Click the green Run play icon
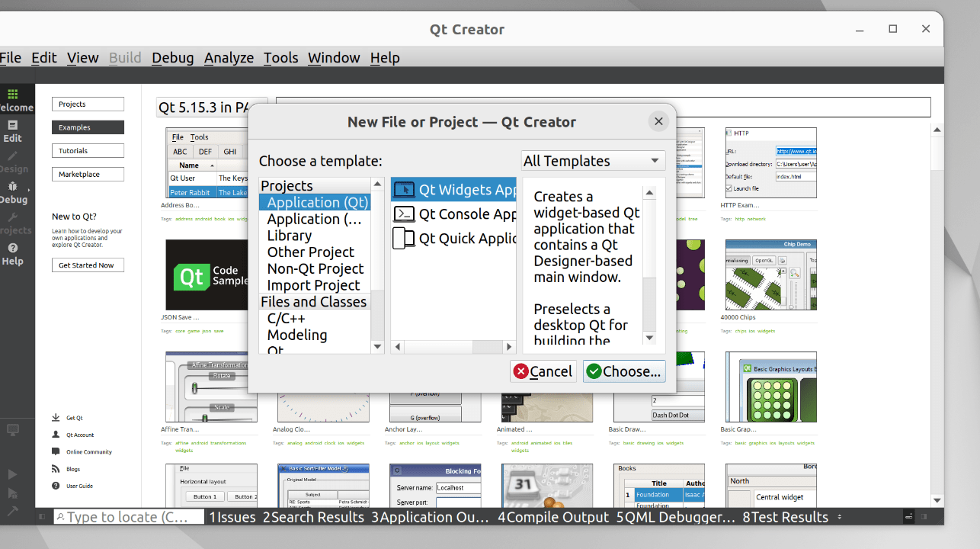Image resolution: width=980 pixels, height=549 pixels. pyautogui.click(x=12, y=474)
